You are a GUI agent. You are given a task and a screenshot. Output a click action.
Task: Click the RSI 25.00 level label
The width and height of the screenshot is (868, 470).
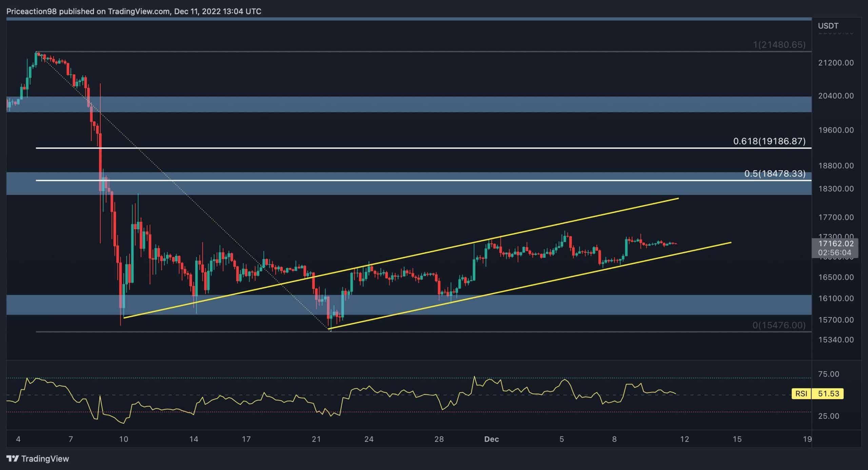coord(829,416)
